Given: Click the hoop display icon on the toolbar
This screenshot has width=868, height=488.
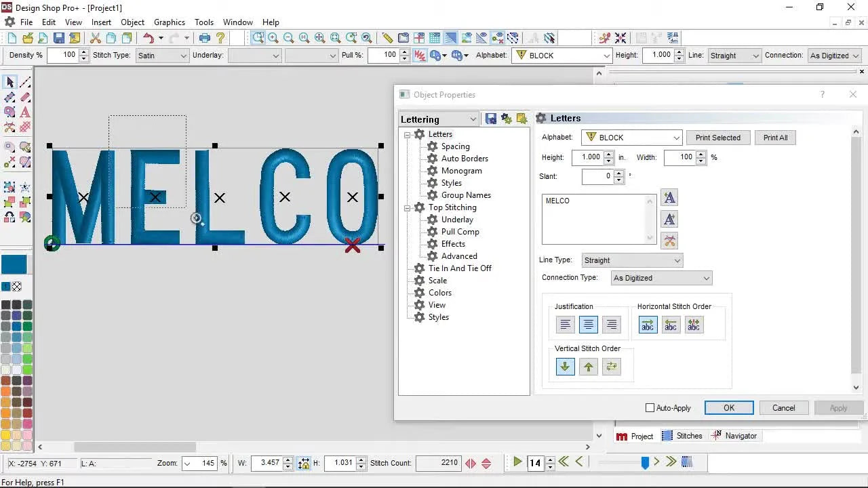Looking at the screenshot, I should pyautogui.click(x=419, y=38).
